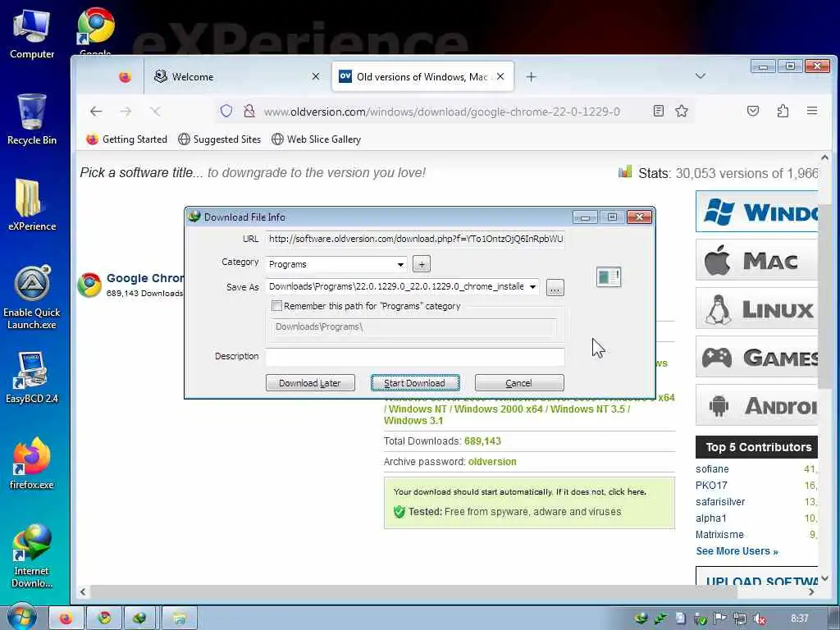Open the sofiane contributor link
840x630 pixels.
(x=712, y=468)
